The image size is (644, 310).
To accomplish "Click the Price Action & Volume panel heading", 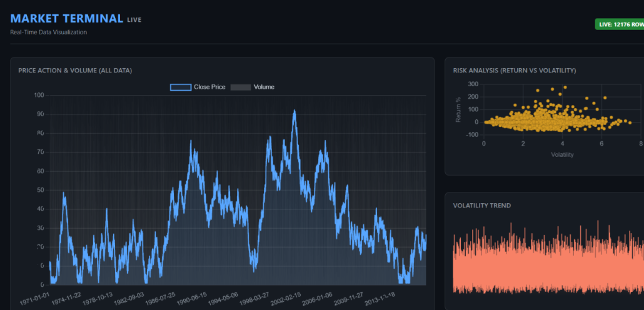I will click(75, 71).
